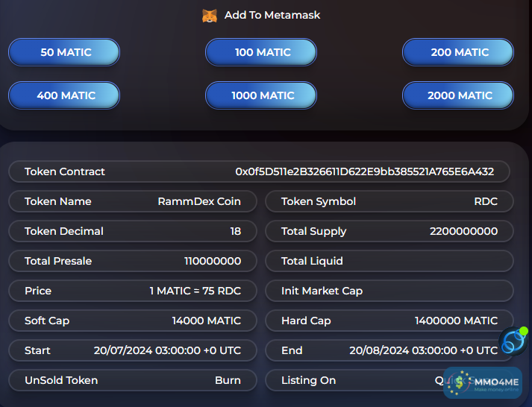
Task: Open the Add To Metamask link
Action: click(x=272, y=15)
